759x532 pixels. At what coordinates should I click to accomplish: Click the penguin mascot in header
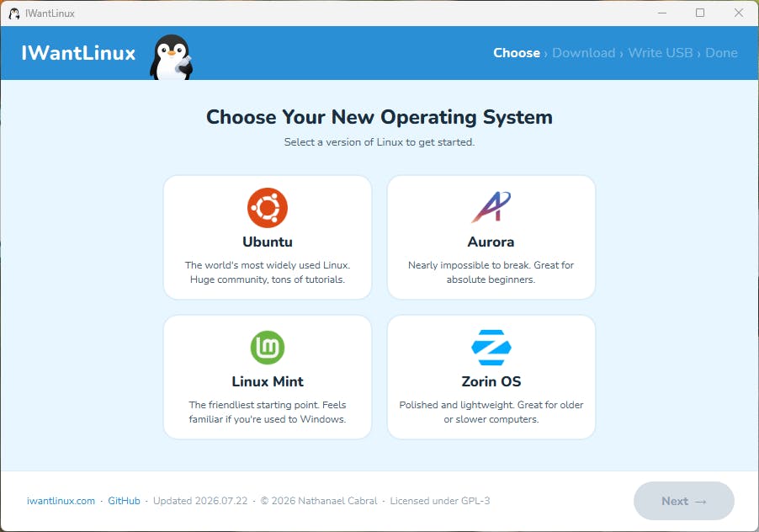coord(172,57)
